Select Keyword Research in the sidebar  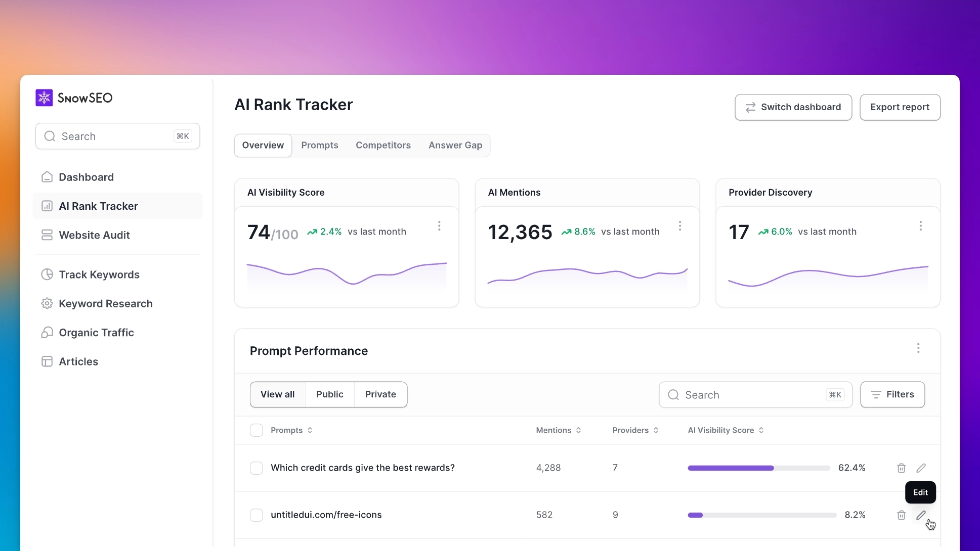point(106,303)
